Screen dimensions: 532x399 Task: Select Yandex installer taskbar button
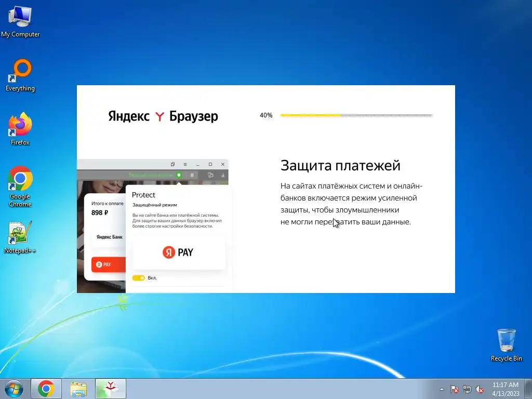pyautogui.click(x=111, y=389)
